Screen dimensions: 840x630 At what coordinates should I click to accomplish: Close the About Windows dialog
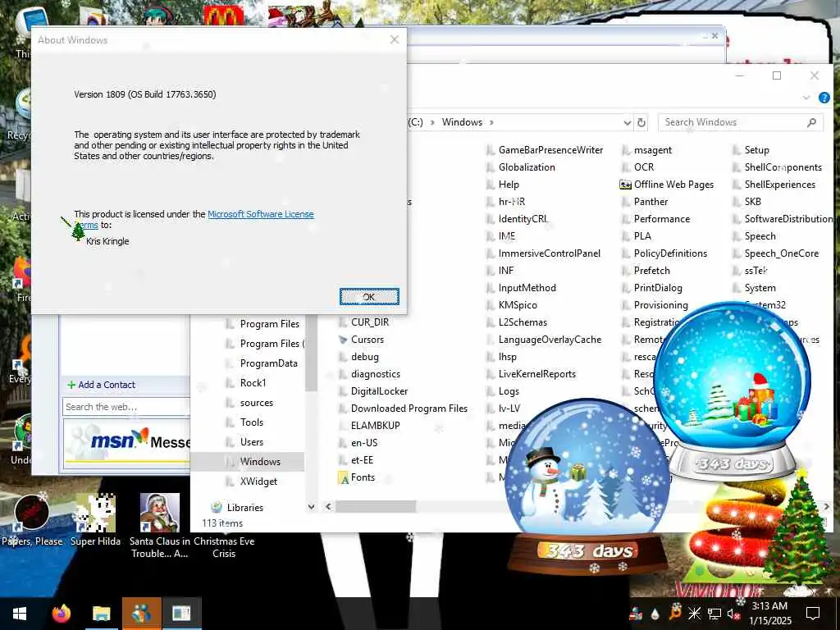(395, 39)
